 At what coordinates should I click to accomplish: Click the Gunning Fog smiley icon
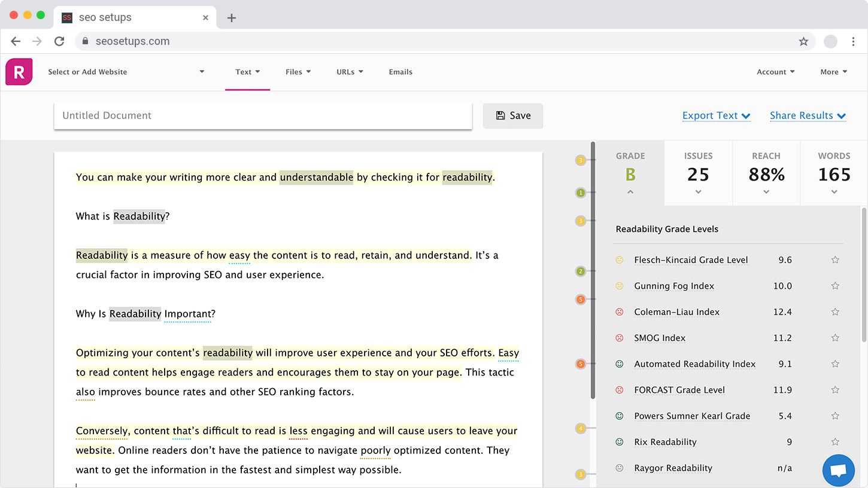pos(620,286)
